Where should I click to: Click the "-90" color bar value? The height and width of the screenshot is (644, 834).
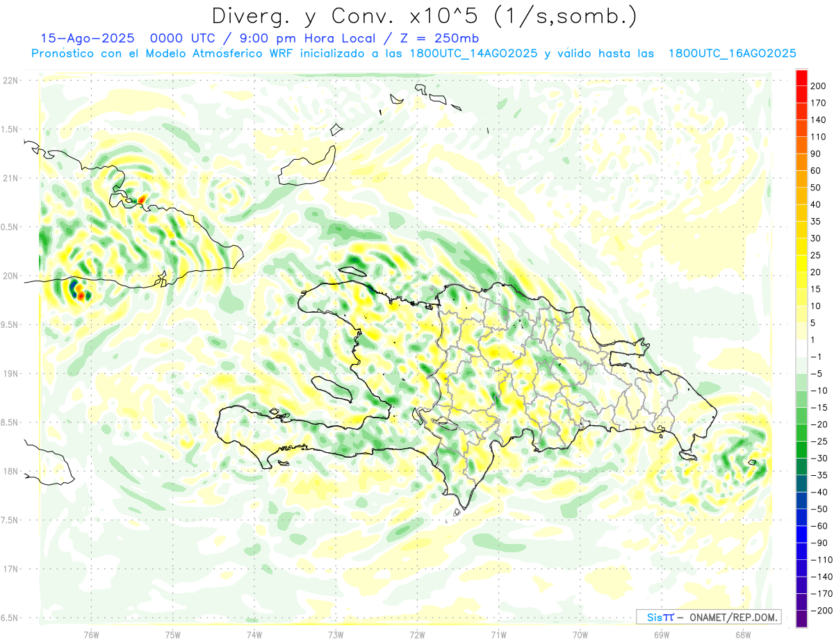818,543
